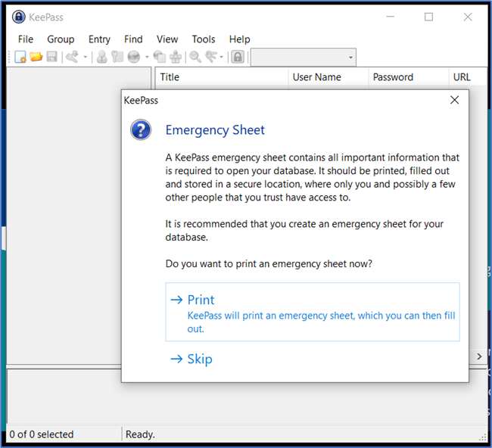Open the File menu
The width and height of the screenshot is (492, 448).
click(x=26, y=39)
